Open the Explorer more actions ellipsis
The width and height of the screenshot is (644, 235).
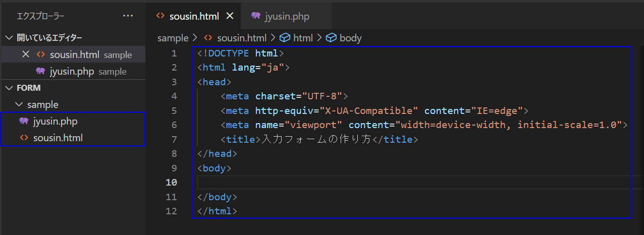tap(128, 16)
